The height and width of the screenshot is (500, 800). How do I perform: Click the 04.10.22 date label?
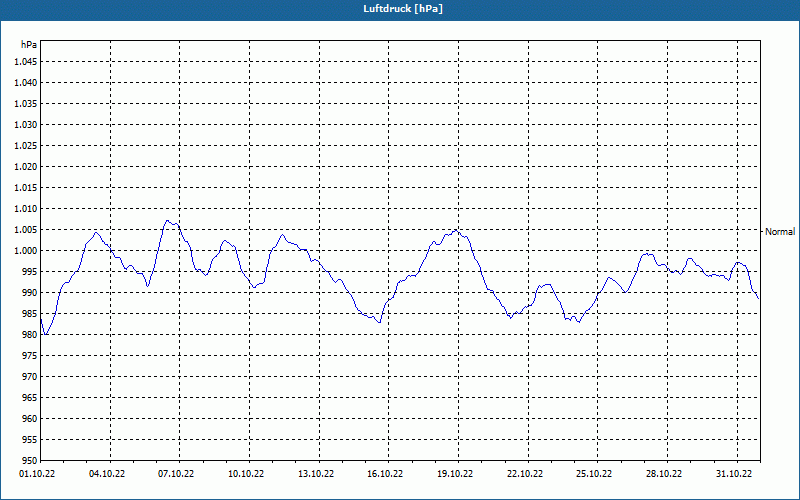pyautogui.click(x=107, y=474)
